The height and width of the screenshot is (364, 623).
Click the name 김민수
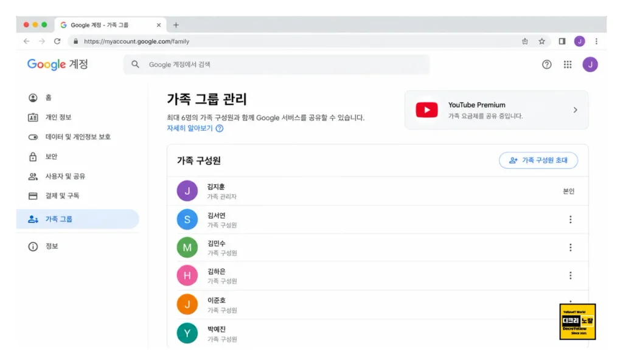click(216, 243)
